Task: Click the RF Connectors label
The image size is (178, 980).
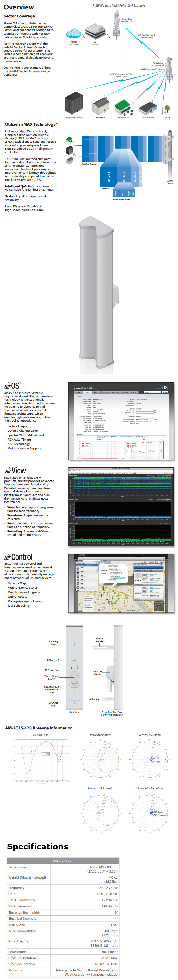Action: (x=51, y=670)
